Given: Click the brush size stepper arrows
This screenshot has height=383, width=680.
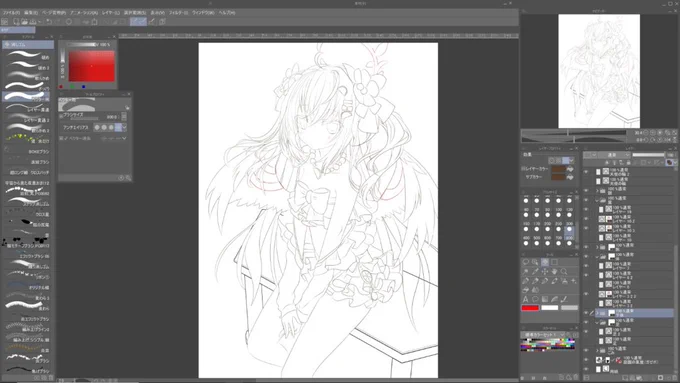Looking at the screenshot, I should pos(124,117).
